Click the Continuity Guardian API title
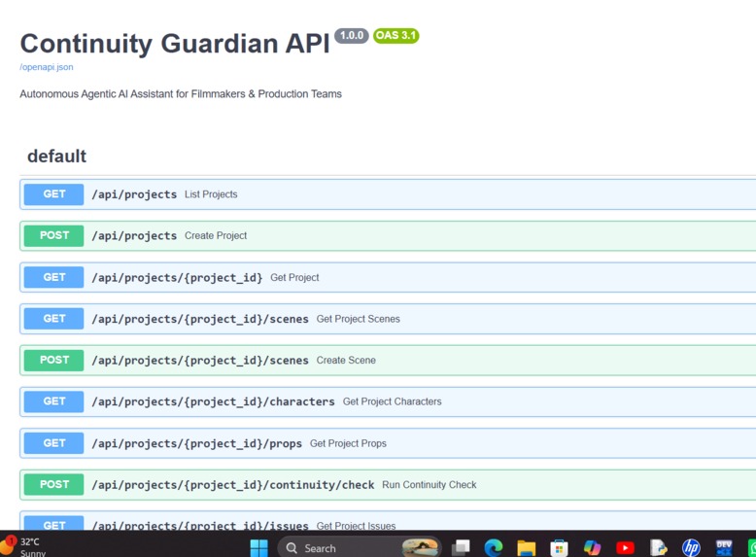 point(175,44)
